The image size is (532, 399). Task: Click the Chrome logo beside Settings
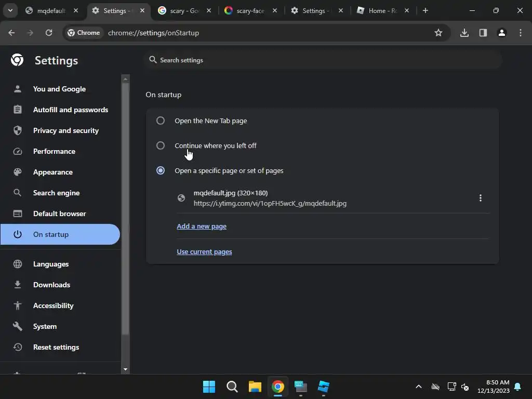click(x=17, y=60)
